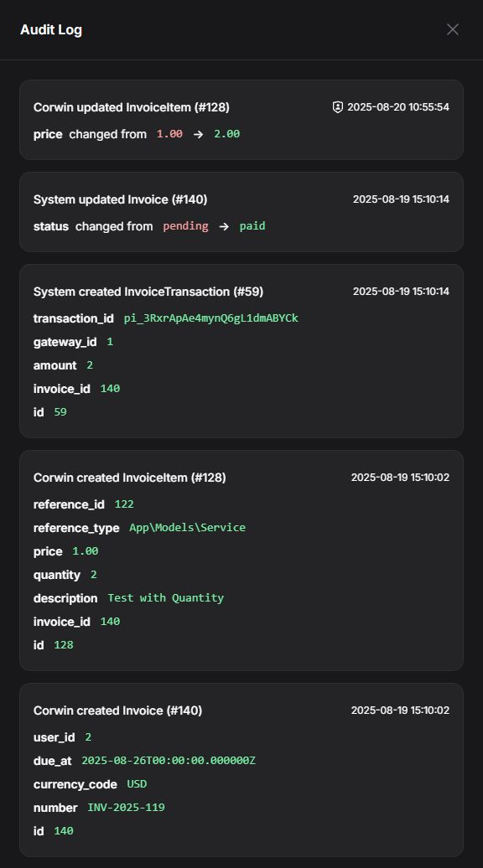
Task: Click the Audit Log title
Action: pyautogui.click(x=51, y=30)
